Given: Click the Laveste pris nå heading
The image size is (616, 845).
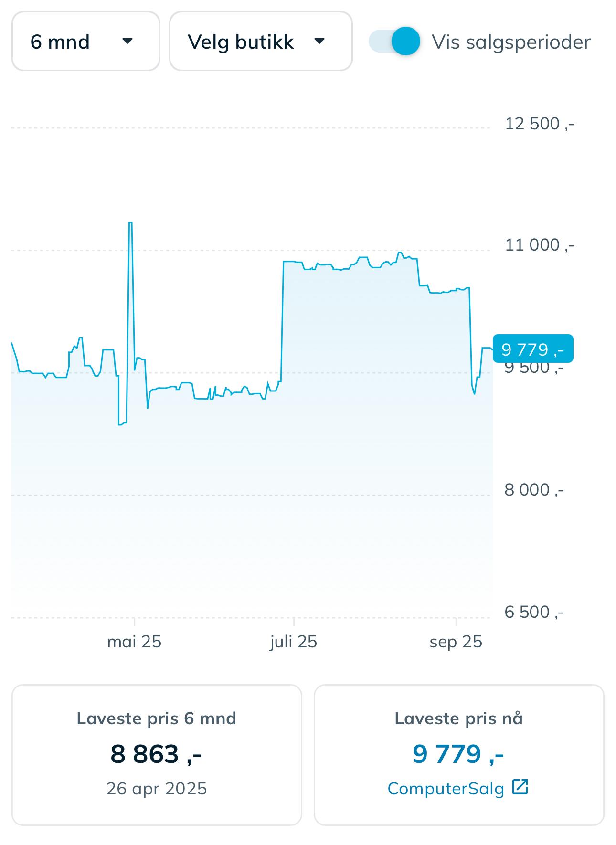Looking at the screenshot, I should point(458,718).
